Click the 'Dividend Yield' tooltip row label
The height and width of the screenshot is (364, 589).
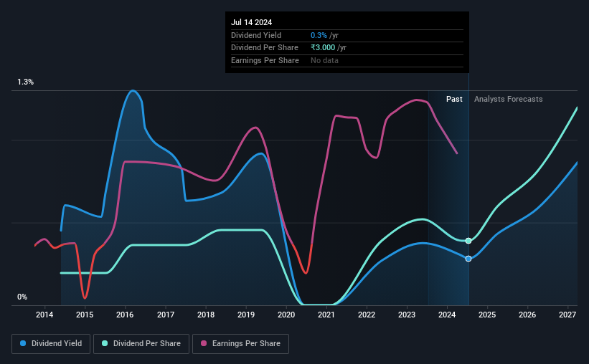coord(256,35)
